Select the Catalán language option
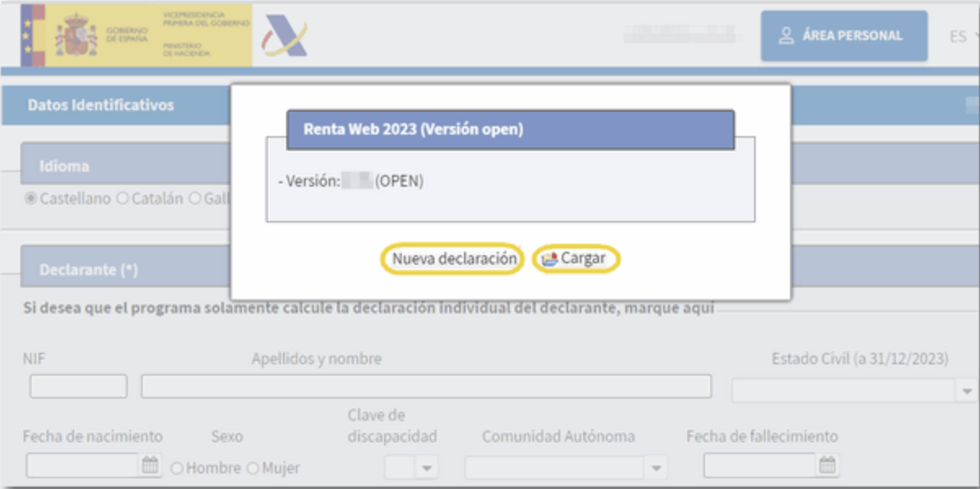The height and width of the screenshot is (489, 980). tap(122, 199)
